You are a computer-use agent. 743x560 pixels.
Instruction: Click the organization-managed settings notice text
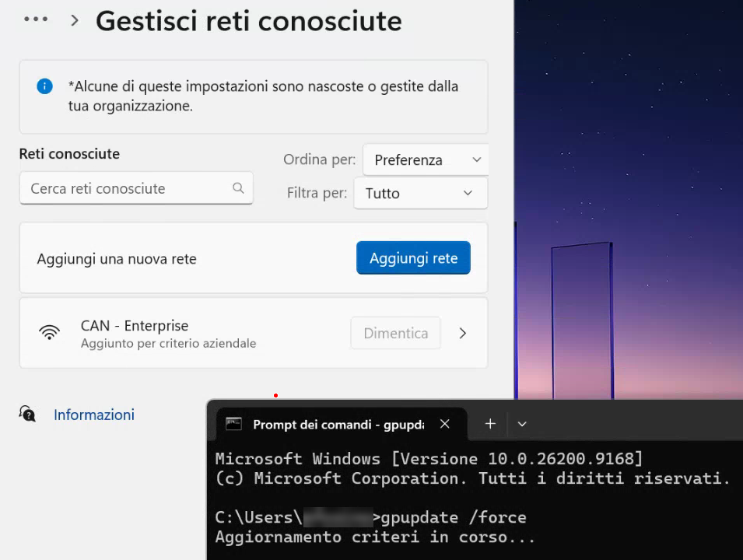click(263, 96)
